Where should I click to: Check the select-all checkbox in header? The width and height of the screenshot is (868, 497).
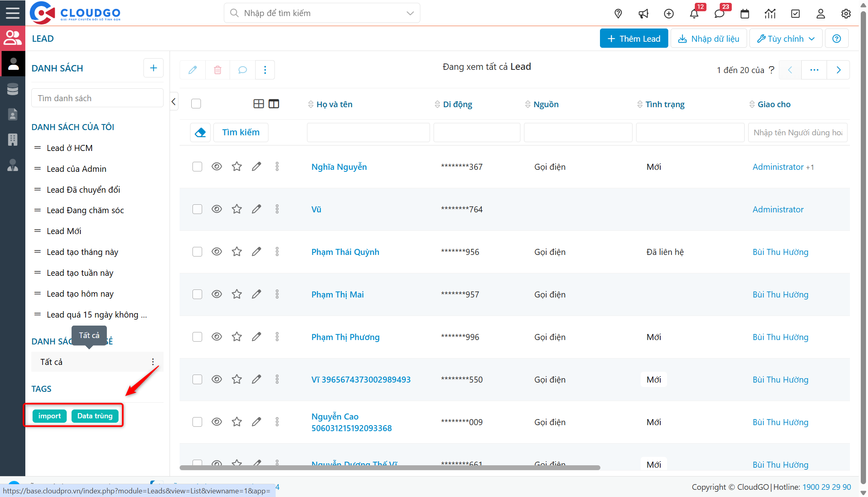pos(196,104)
